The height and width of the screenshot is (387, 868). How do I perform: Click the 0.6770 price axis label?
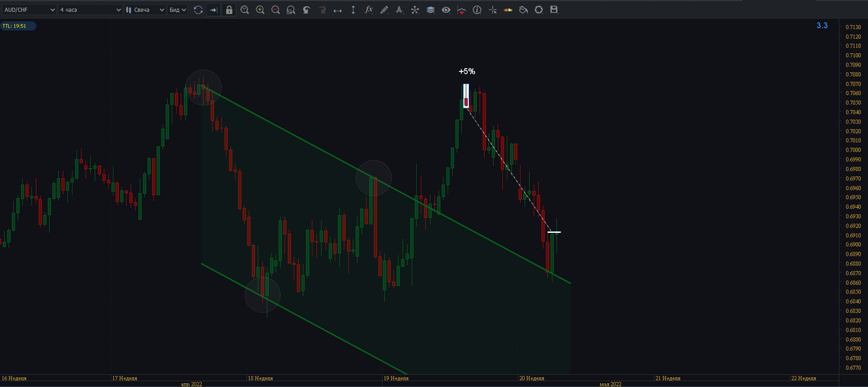(853, 368)
